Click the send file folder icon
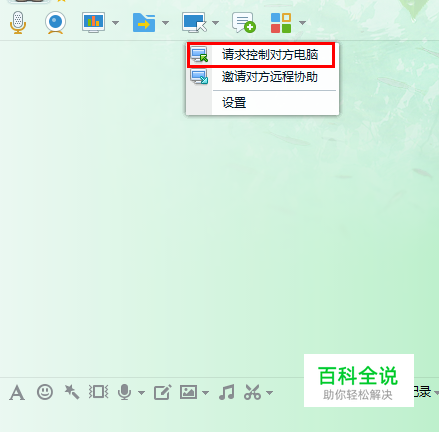The width and height of the screenshot is (439, 432). pyautogui.click(x=144, y=22)
